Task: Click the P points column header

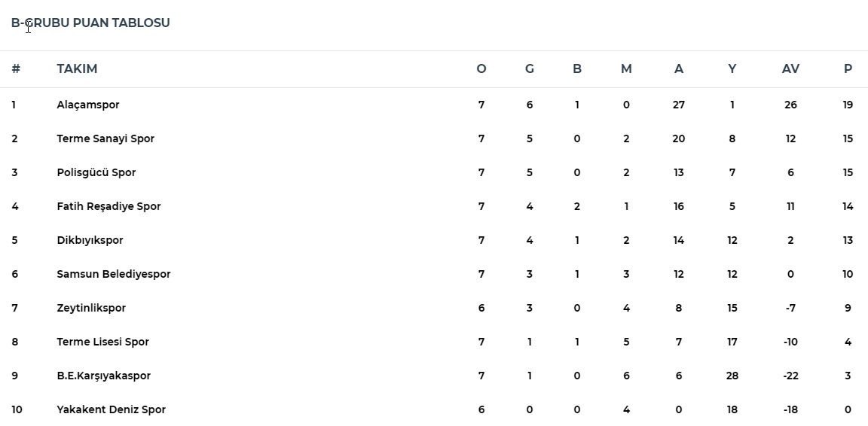Action: pyautogui.click(x=848, y=68)
